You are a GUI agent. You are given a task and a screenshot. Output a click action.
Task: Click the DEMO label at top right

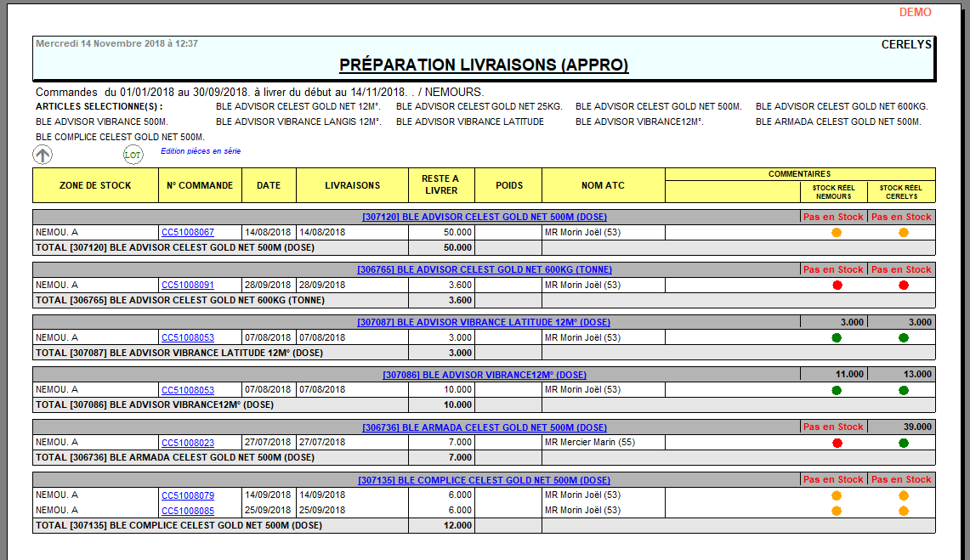click(916, 13)
